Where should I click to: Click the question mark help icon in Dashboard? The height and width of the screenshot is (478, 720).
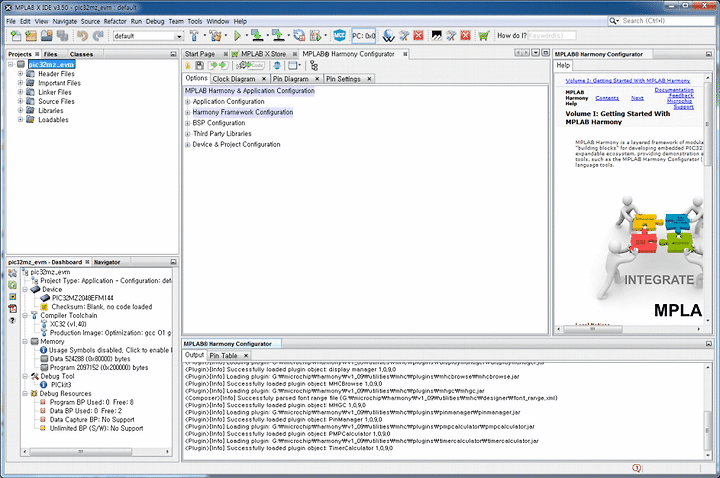point(12,320)
